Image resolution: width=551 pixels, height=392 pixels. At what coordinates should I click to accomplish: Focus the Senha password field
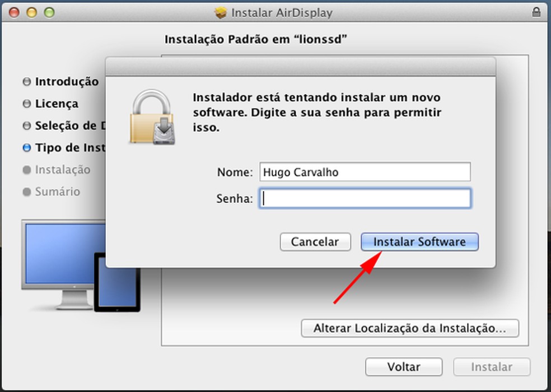(365, 199)
